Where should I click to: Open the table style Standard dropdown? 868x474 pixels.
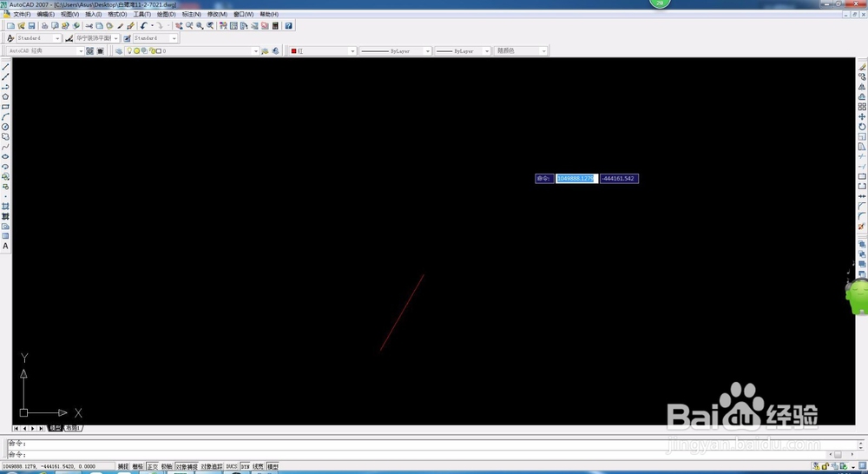click(174, 38)
